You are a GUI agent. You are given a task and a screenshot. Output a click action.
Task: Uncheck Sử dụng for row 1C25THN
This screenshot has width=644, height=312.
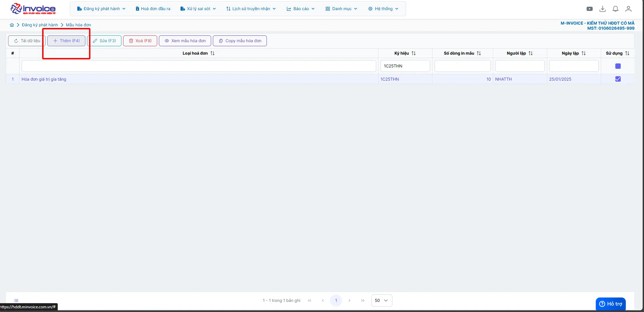click(618, 79)
